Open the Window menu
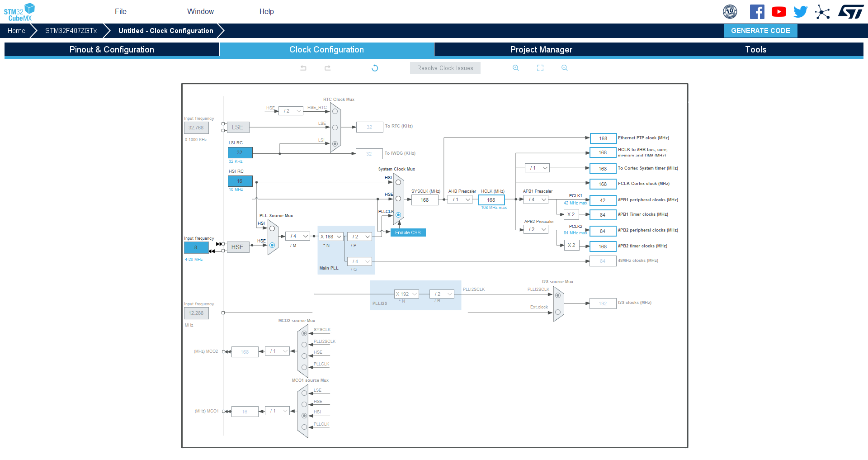Image resolution: width=868 pixels, height=460 pixels. coord(200,11)
